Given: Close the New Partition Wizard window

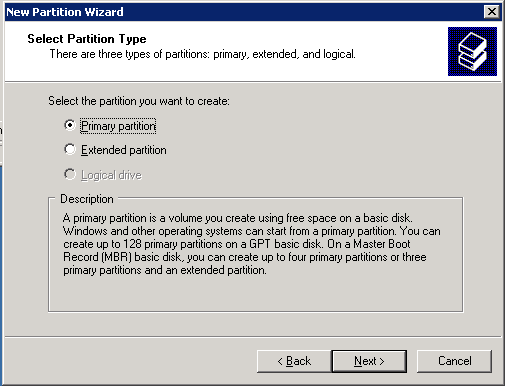Looking at the screenshot, I should [x=492, y=12].
